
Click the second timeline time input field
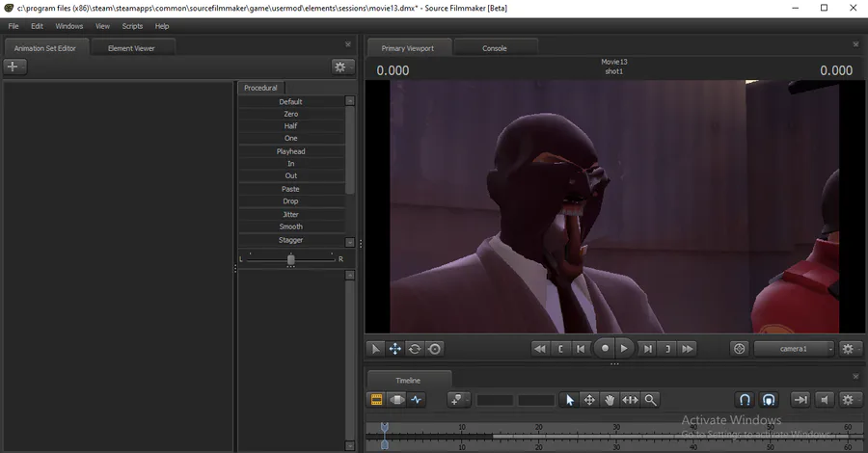pyautogui.click(x=536, y=400)
